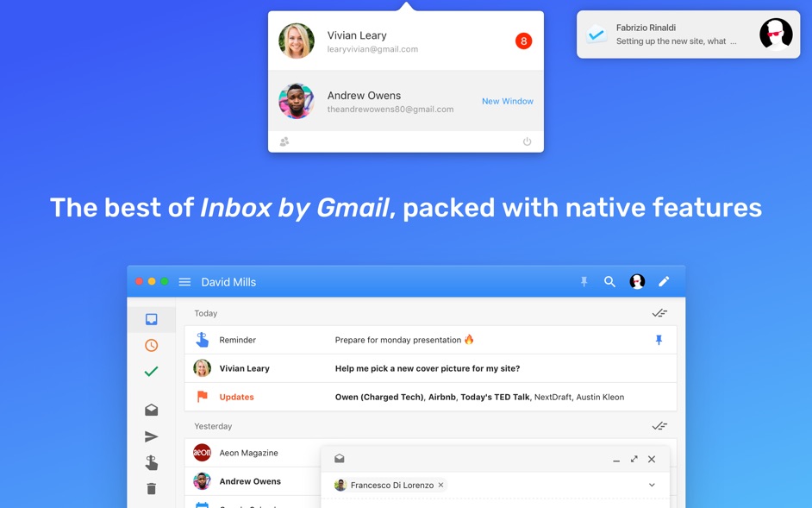Click Fabrizio Rinaldi's avatar in notification

tap(776, 34)
